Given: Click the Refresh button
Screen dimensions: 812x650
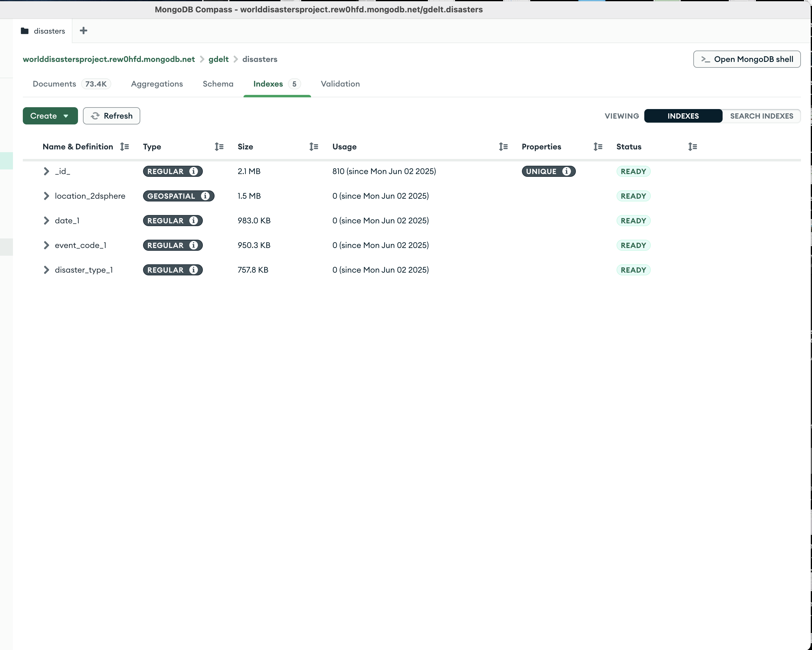Looking at the screenshot, I should point(112,116).
